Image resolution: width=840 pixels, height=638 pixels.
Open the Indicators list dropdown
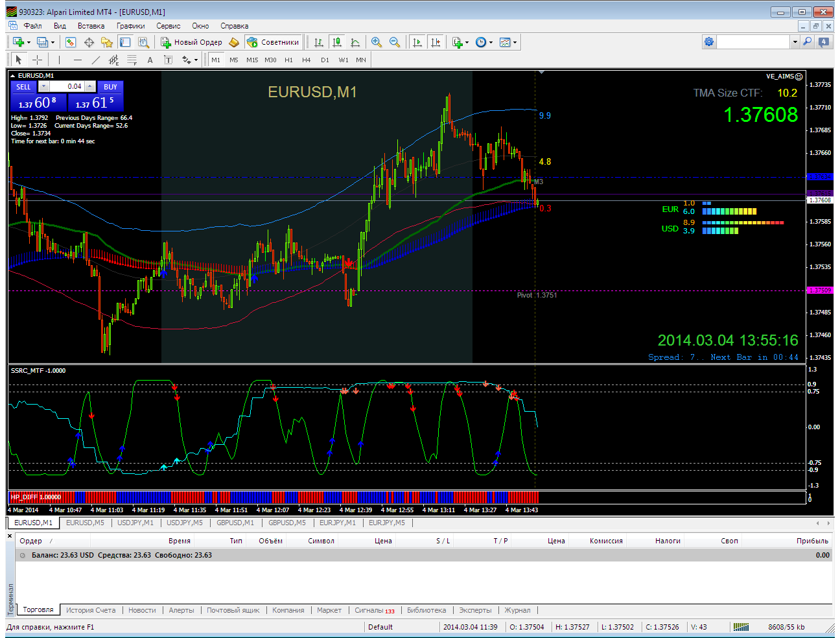click(x=460, y=42)
